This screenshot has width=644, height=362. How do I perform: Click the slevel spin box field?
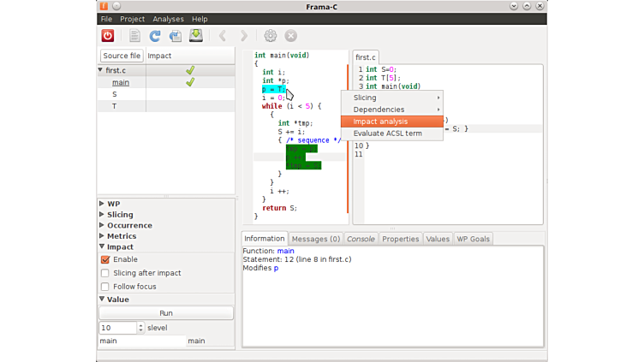point(117,328)
